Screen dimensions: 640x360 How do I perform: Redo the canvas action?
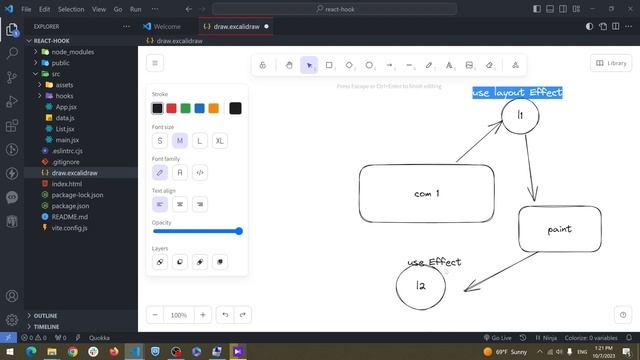click(x=243, y=315)
